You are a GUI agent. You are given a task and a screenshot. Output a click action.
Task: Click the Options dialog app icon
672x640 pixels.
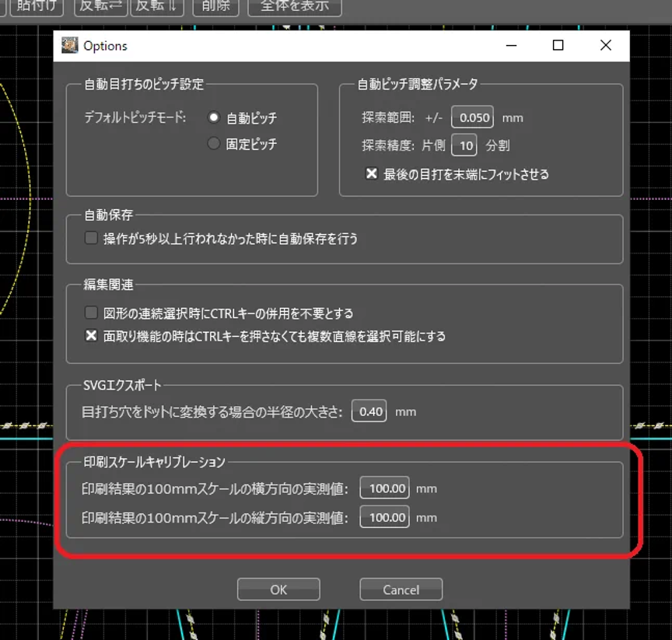tap(69, 45)
